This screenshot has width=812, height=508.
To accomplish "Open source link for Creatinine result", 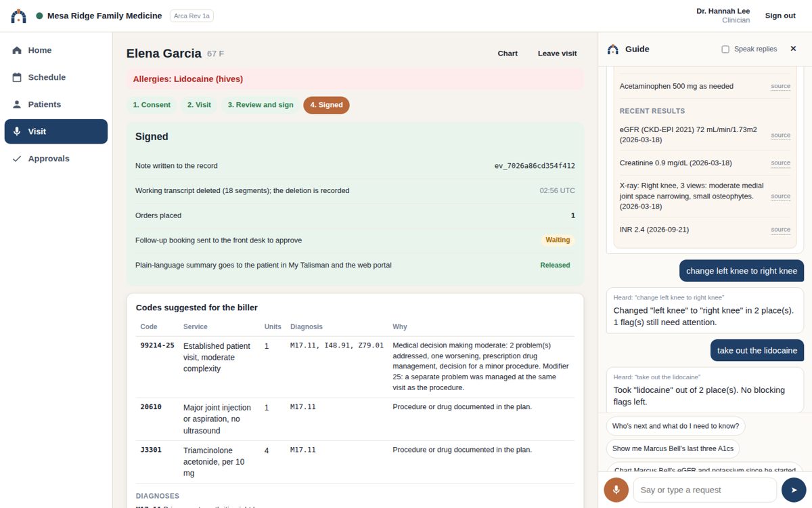I will (780, 163).
